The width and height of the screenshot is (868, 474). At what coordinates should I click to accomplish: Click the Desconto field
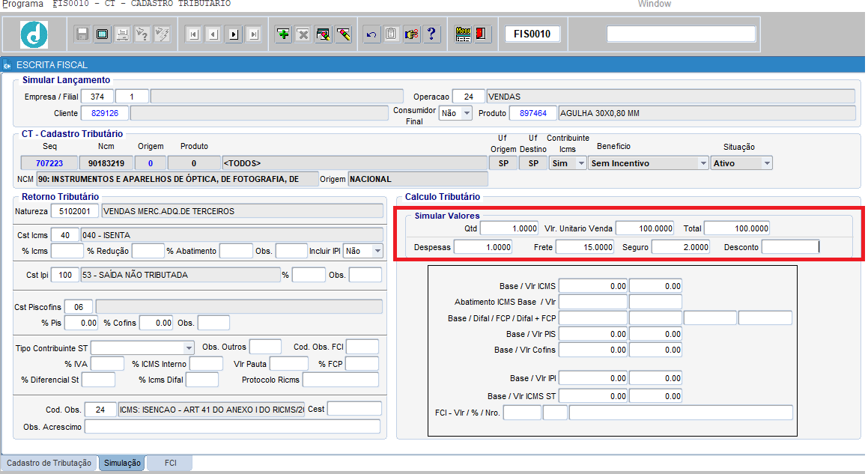[x=791, y=247]
